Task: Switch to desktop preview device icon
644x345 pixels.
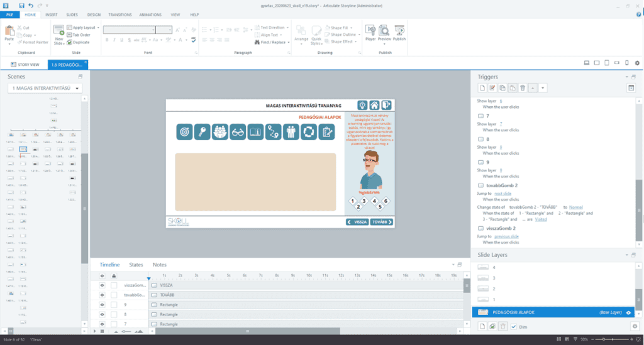Action: click(x=587, y=63)
